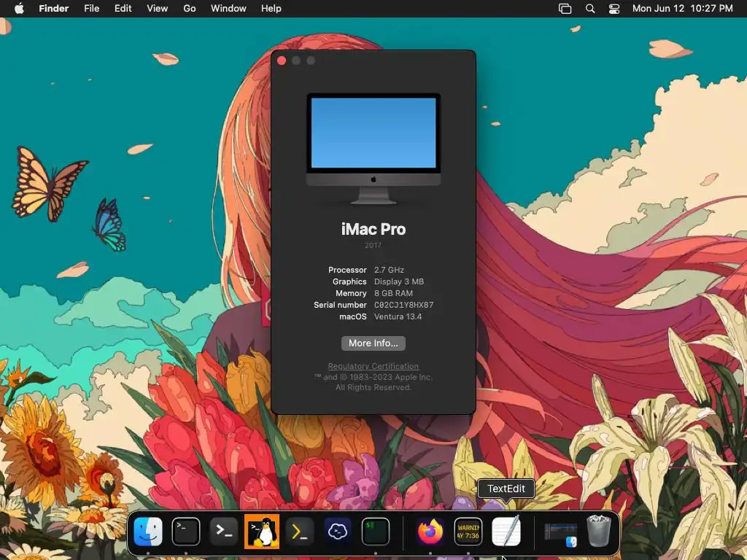Open the View menu
Image resolution: width=747 pixels, height=560 pixels.
click(158, 9)
